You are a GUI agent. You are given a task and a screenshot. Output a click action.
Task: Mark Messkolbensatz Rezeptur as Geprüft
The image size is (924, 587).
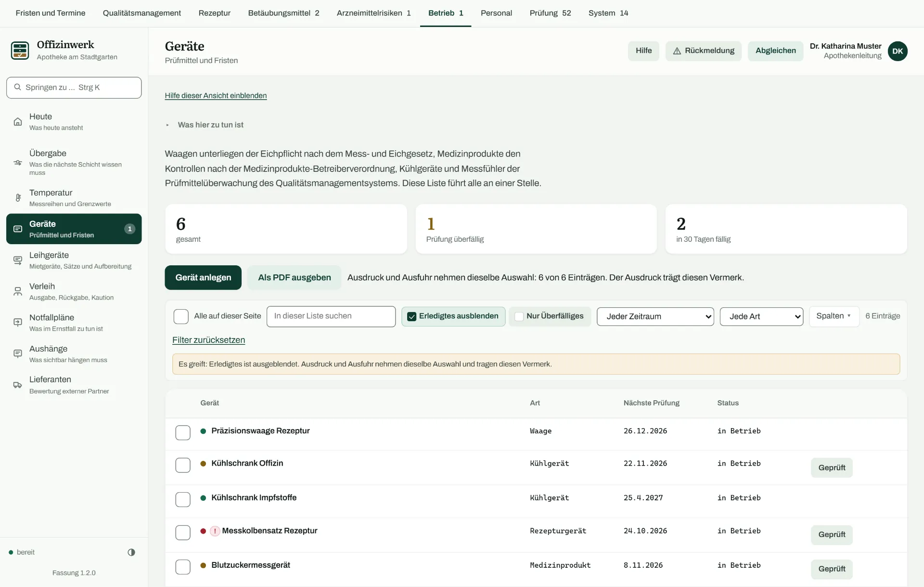[832, 535]
